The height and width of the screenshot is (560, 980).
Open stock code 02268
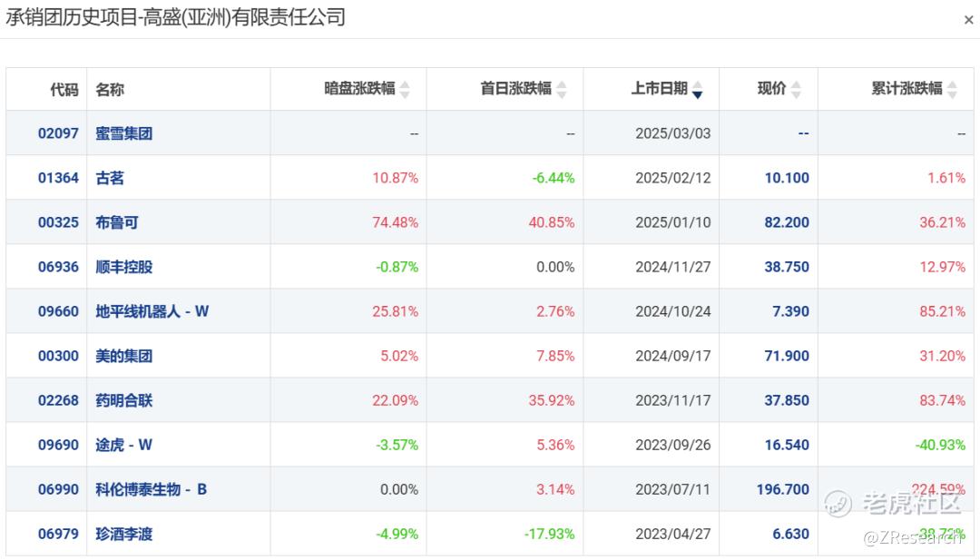point(58,400)
